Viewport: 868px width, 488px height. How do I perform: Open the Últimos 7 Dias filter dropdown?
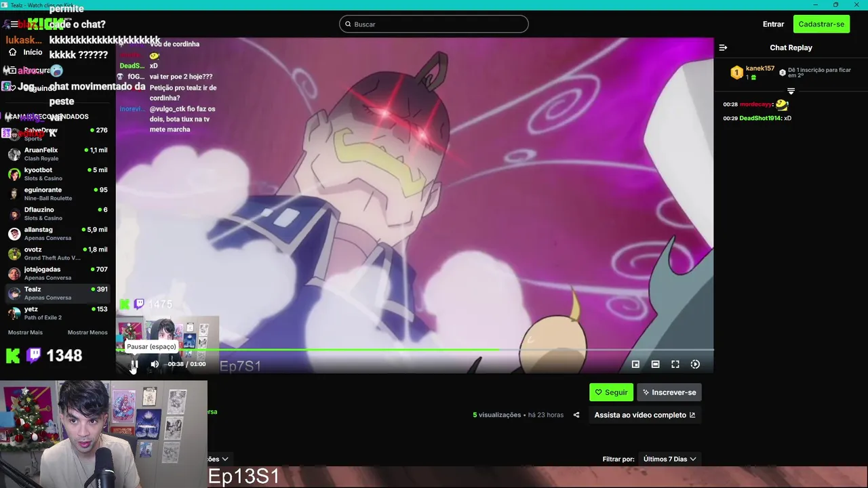tap(670, 459)
